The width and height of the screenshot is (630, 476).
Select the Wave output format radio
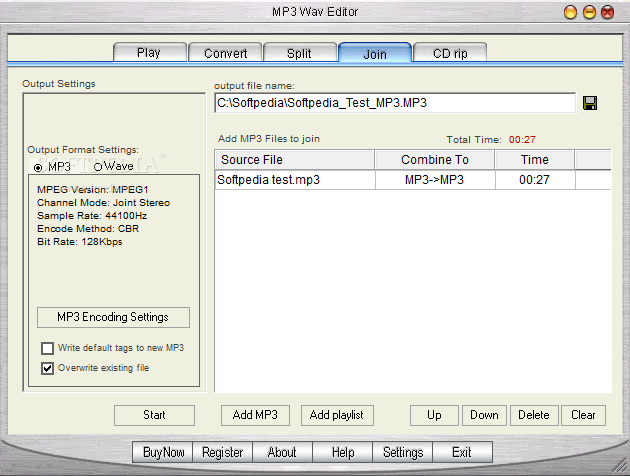click(98, 167)
